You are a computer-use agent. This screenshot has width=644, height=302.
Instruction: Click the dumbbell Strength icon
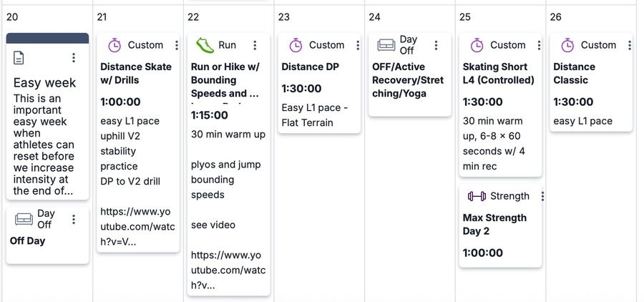(477, 196)
